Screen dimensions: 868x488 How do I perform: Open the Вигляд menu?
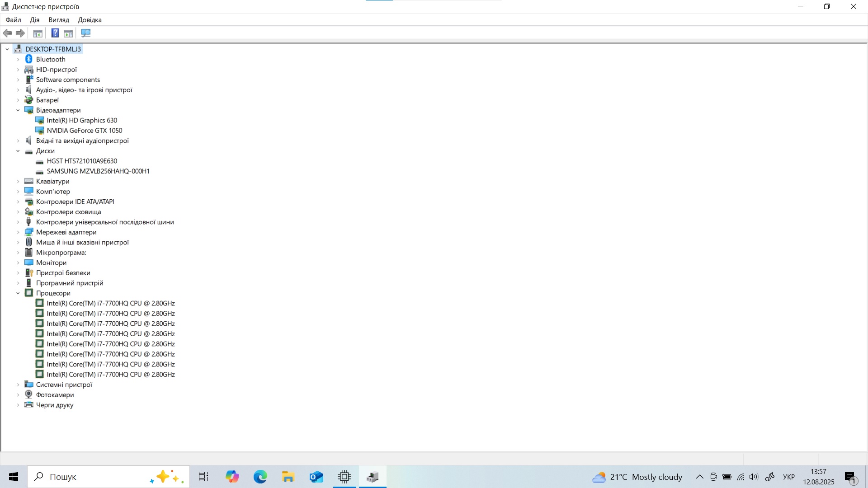pos(59,20)
